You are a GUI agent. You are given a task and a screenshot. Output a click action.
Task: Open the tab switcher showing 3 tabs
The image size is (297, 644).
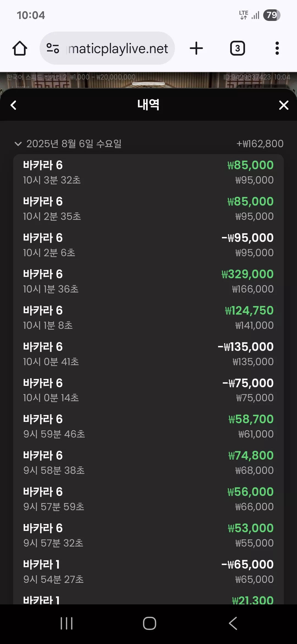[238, 48]
